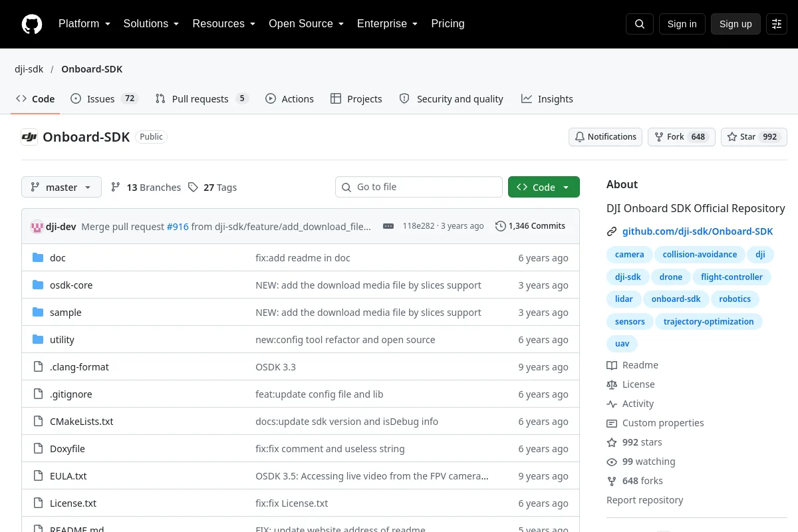Viewport: 798px width, 532px height.
Task: Open commit "OSDK 3.3" message
Action: point(275,367)
